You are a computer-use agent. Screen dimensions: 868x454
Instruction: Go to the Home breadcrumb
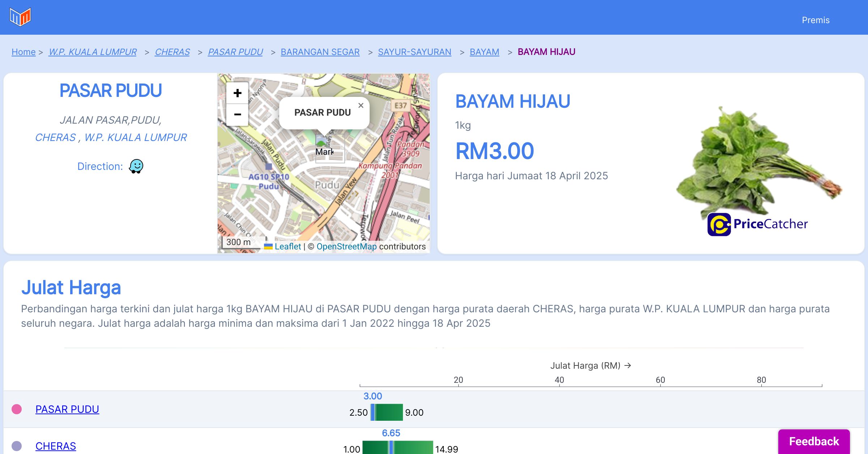pos(24,52)
